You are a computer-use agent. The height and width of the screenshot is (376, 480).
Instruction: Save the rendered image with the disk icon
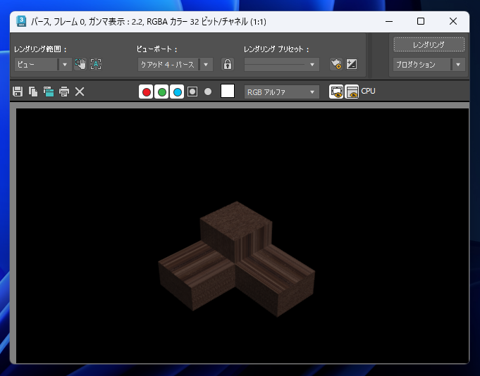pyautogui.click(x=18, y=91)
